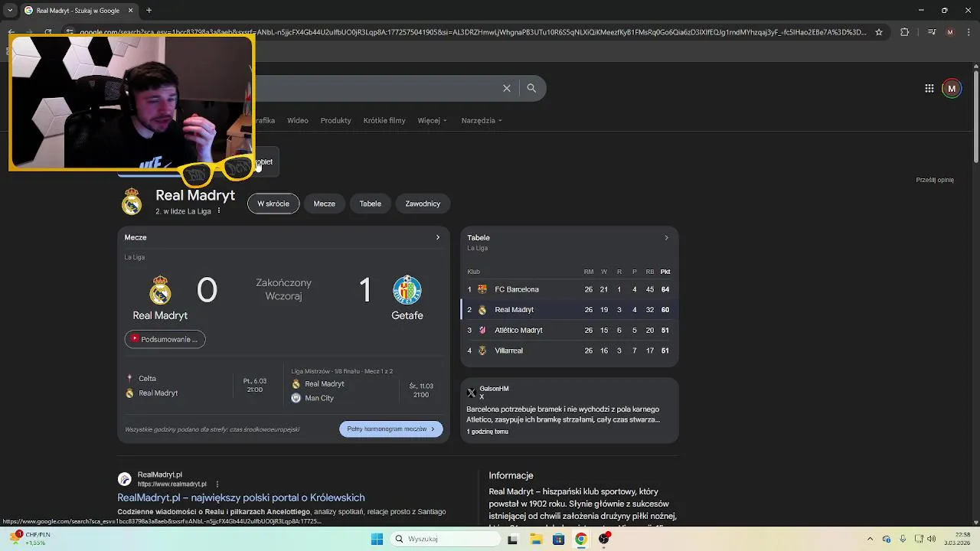Screen dimensions: 980x551
Task: Select FC Barcelona row in the table
Action: pos(569,289)
